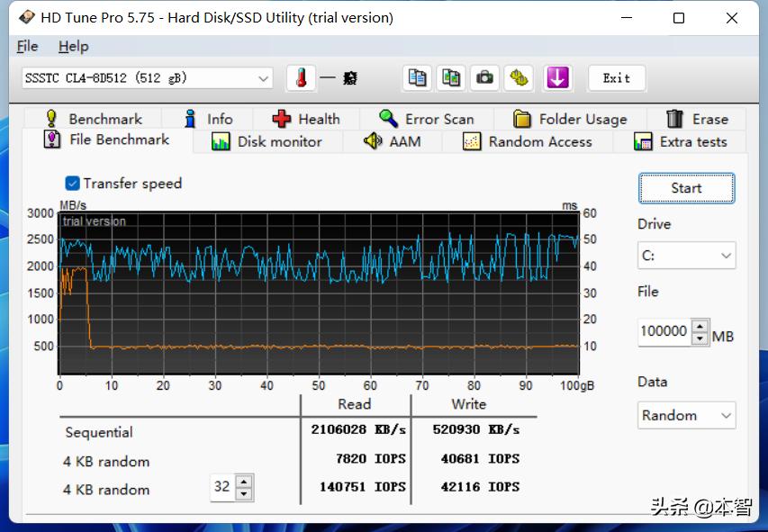Click the Info tab blue 'i' icon
Viewport: 768px width, 532px height.
190,119
